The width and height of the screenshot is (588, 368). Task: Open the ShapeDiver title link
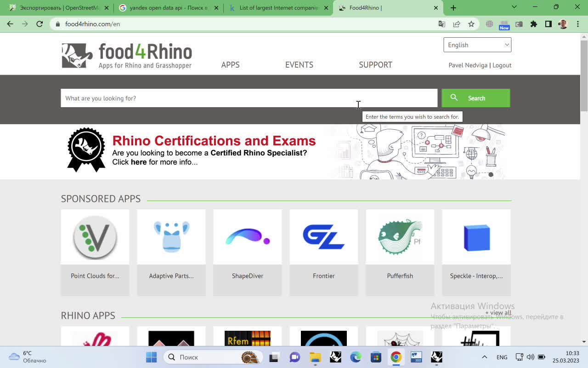tap(248, 276)
